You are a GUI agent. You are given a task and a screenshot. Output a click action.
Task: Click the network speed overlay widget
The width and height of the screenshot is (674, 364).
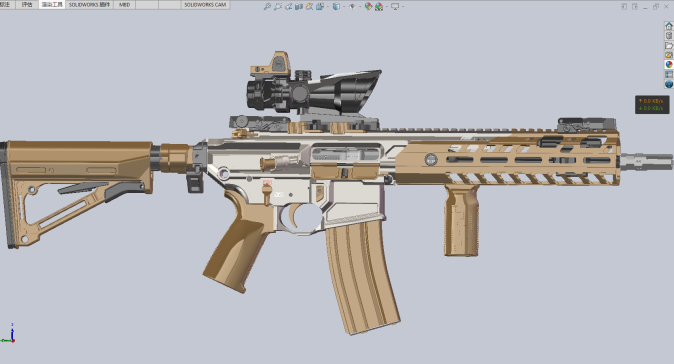click(x=652, y=104)
